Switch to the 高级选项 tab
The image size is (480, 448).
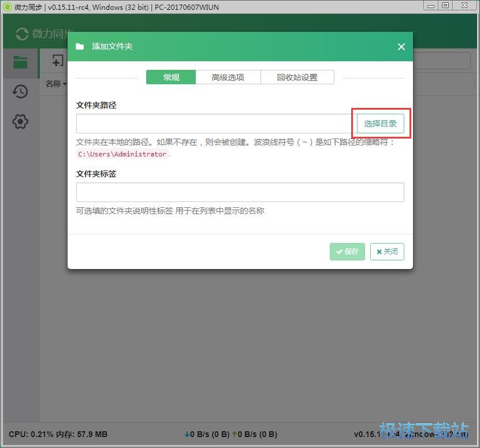(x=228, y=77)
